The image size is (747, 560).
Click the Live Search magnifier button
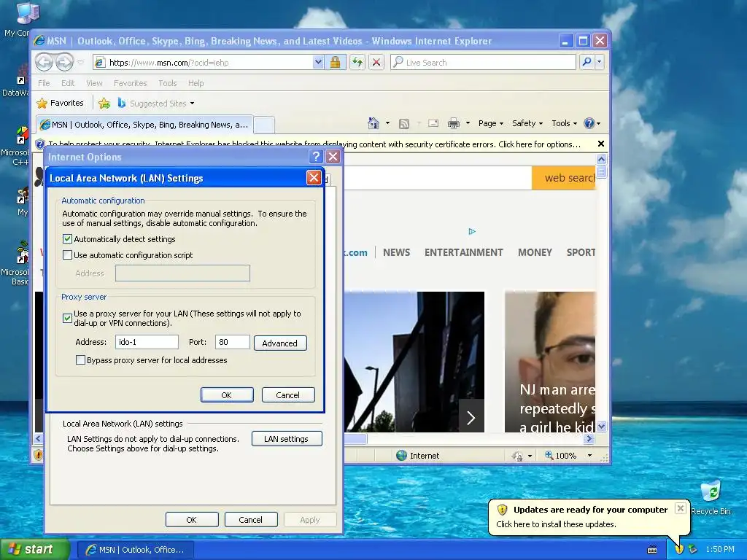(587, 62)
